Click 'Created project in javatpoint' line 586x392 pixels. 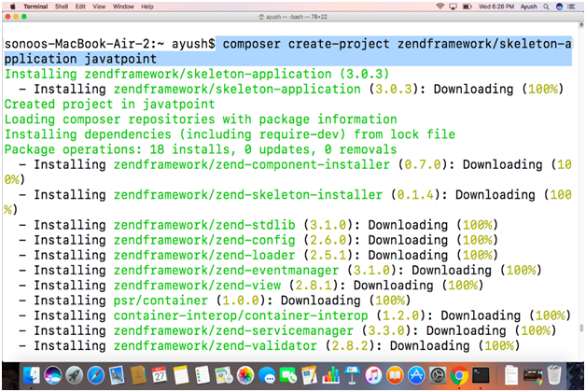click(109, 104)
